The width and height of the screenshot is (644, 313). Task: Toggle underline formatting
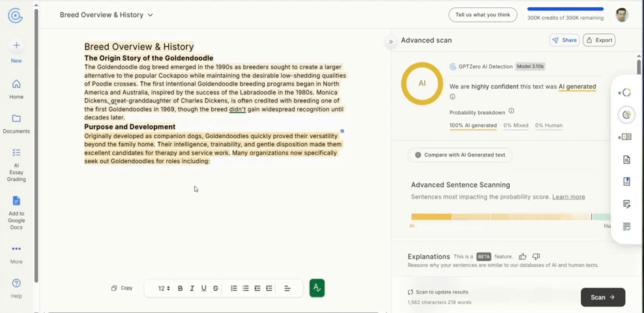(x=204, y=288)
